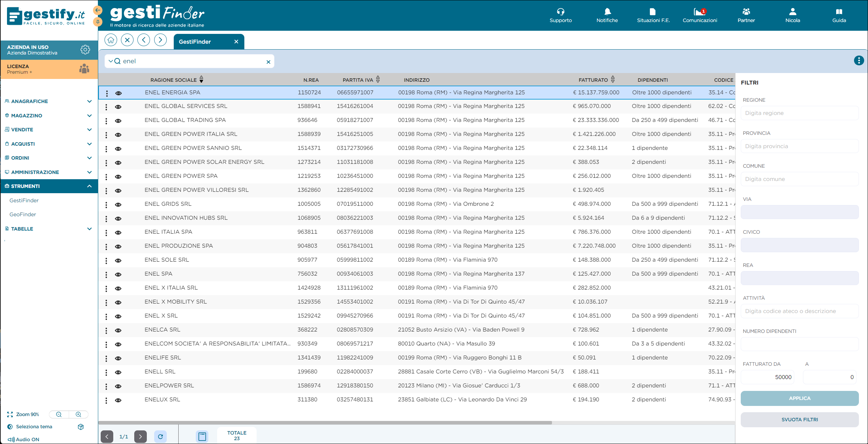Open row menu for ENELUX SRL
Screen dimensions: 868x444
pyautogui.click(x=106, y=400)
